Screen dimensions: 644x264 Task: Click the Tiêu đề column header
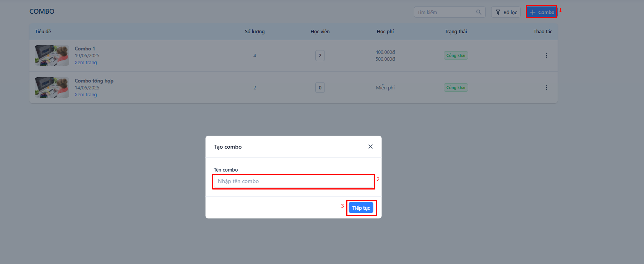43,31
